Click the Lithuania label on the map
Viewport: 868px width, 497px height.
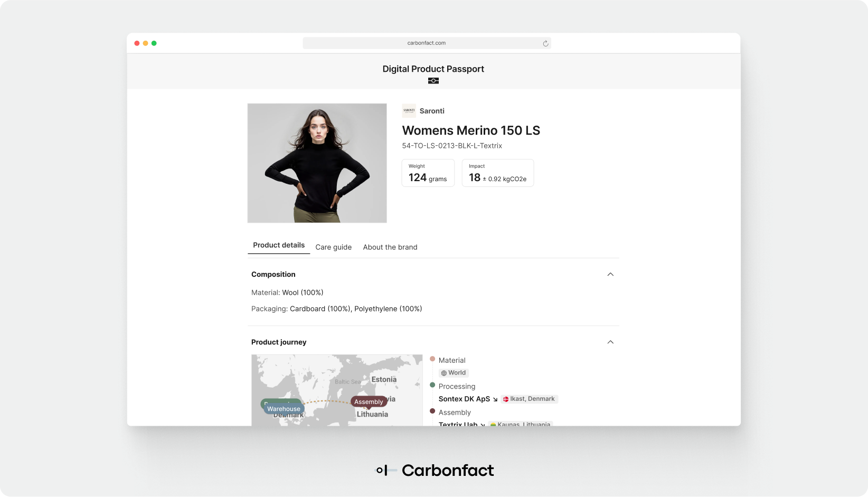[x=372, y=414]
